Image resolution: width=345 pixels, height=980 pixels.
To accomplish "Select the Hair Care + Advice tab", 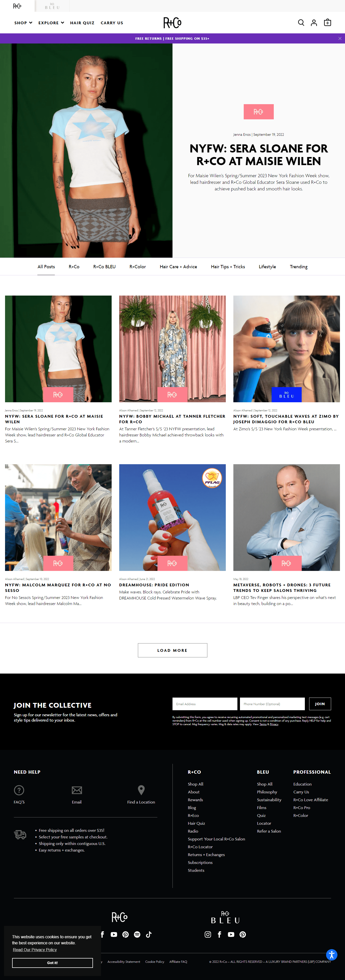I will 178,267.
